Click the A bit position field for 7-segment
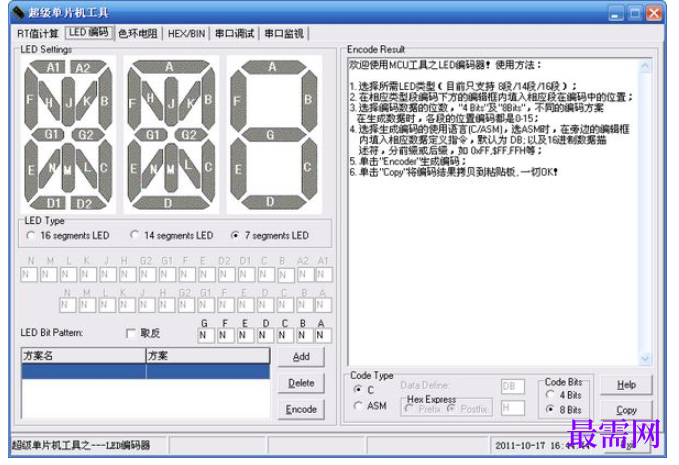 323,335
